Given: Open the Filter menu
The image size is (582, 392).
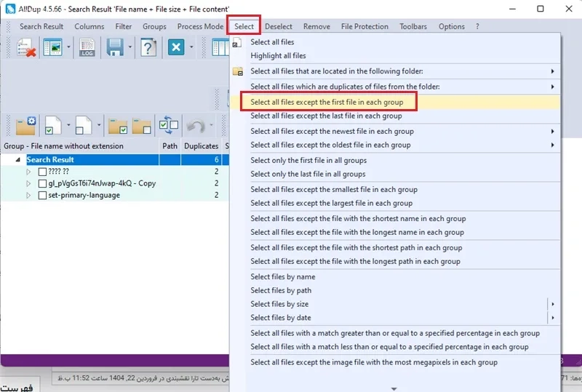Looking at the screenshot, I should pyautogui.click(x=123, y=26).
